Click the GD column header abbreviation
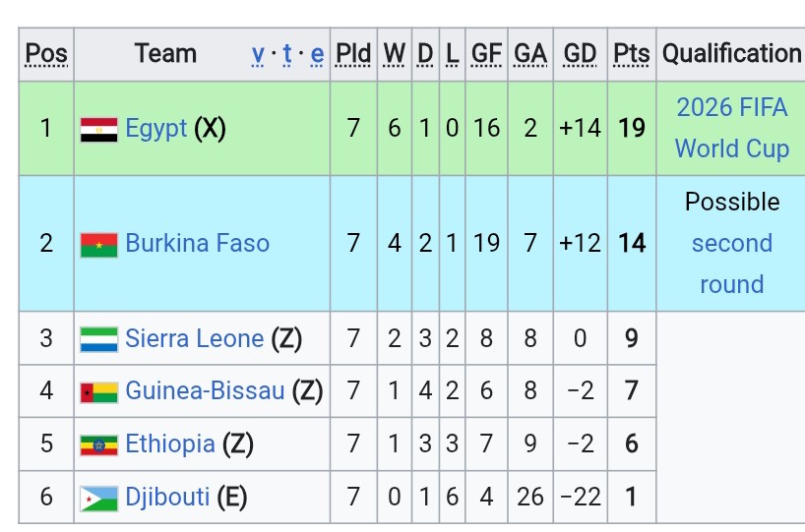The height and width of the screenshot is (532, 805). tap(581, 54)
